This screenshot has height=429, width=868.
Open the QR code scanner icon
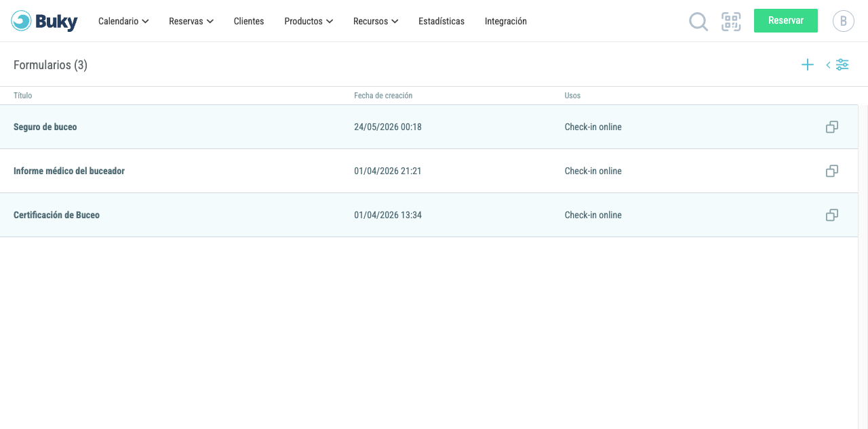click(731, 22)
